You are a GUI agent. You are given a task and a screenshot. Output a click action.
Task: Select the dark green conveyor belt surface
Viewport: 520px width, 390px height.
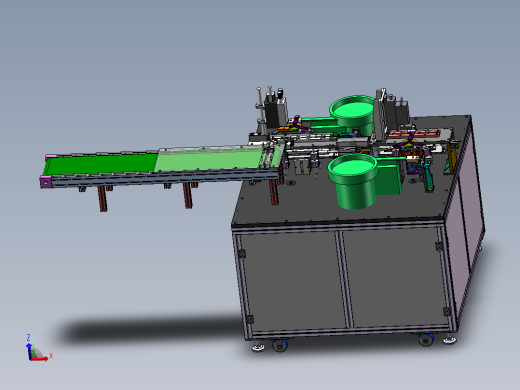tap(100, 165)
